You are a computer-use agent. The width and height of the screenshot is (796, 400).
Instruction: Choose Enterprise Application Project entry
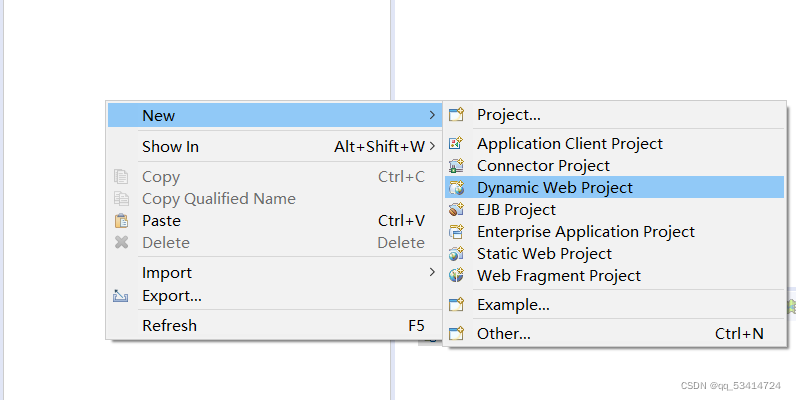click(614, 231)
